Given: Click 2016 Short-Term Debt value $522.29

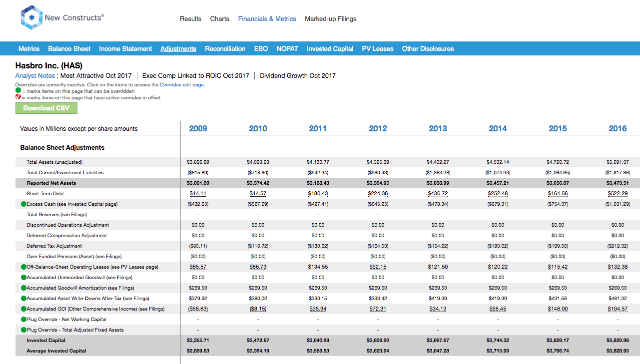Looking at the screenshot, I should point(618,194).
